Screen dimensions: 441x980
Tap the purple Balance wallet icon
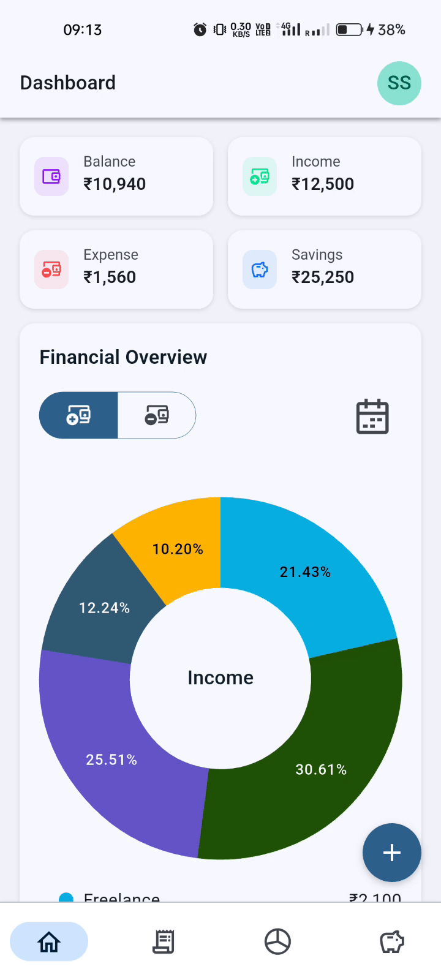click(51, 176)
